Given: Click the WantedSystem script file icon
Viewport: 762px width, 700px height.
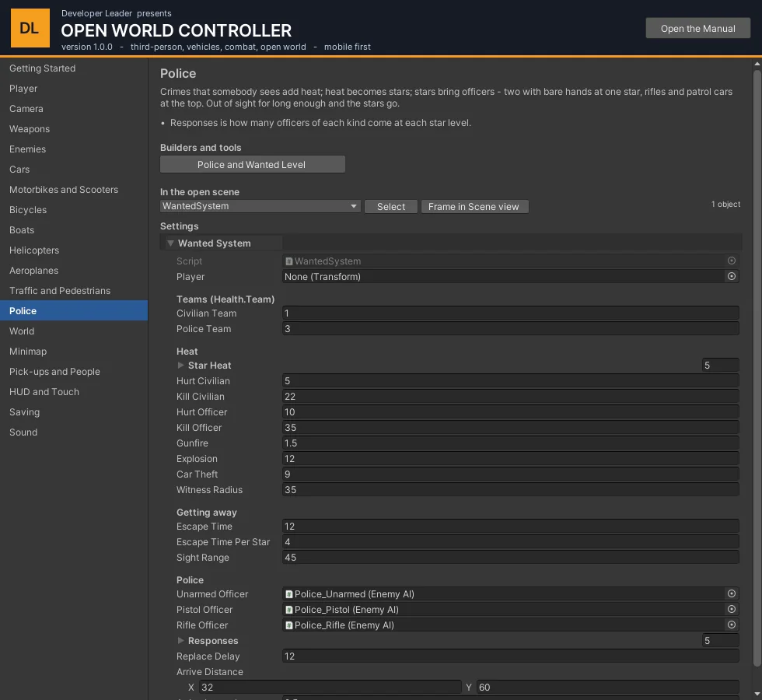Looking at the screenshot, I should pos(289,261).
